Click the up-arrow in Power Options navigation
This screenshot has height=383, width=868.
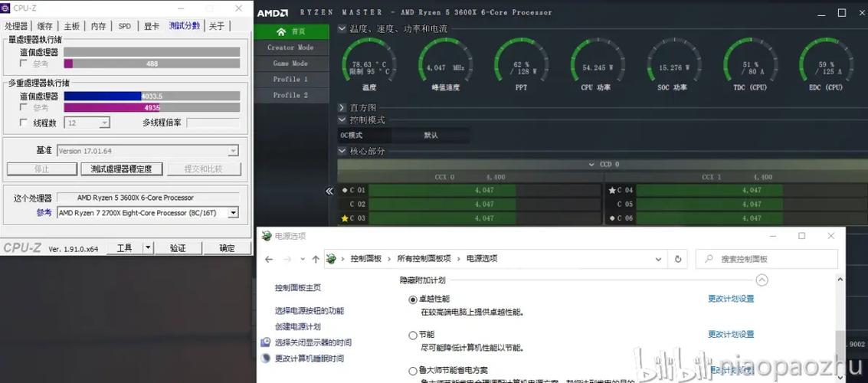(x=316, y=259)
